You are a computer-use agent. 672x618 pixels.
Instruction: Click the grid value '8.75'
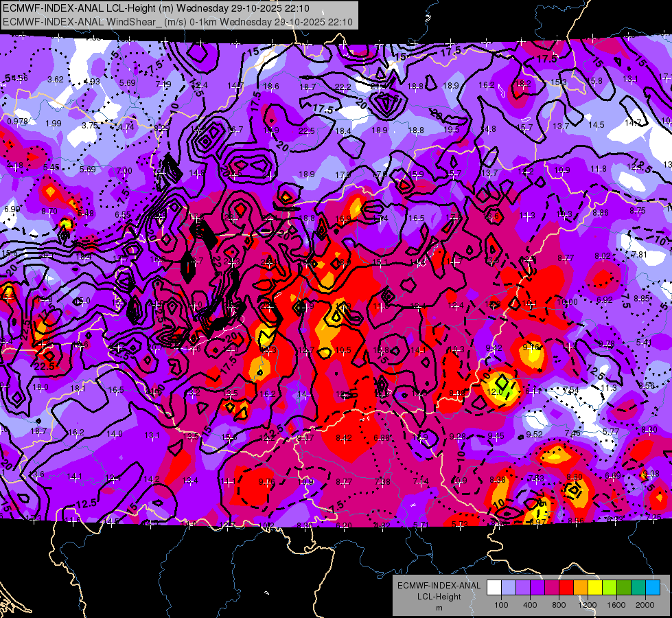638,211
